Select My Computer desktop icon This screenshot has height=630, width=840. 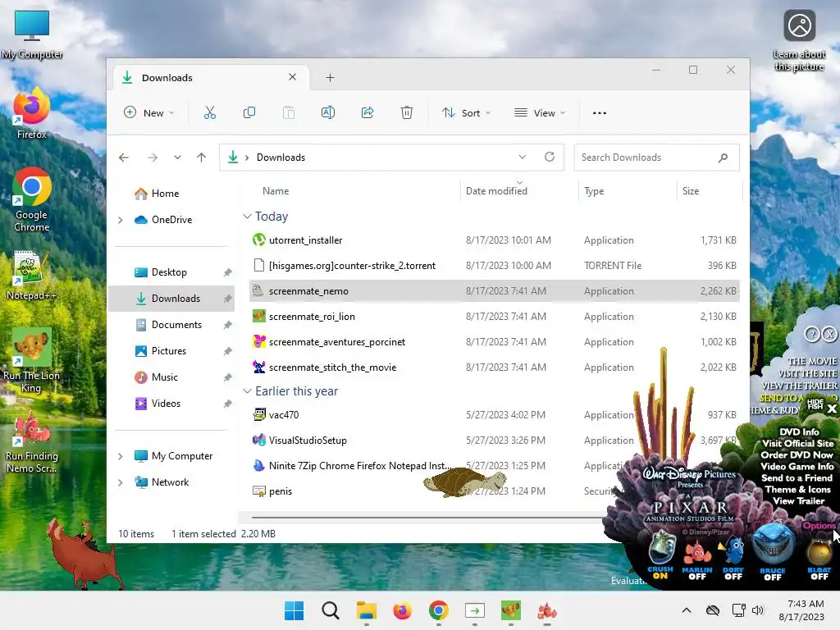click(x=32, y=34)
